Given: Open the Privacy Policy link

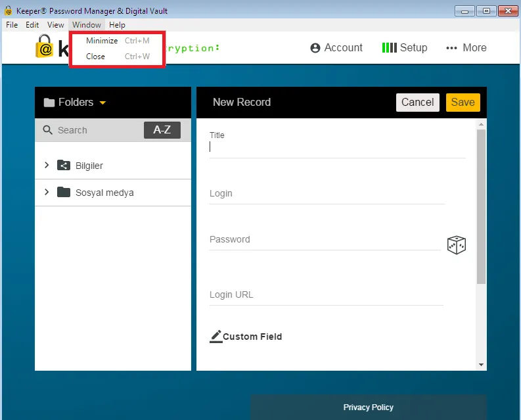Looking at the screenshot, I should [368, 407].
